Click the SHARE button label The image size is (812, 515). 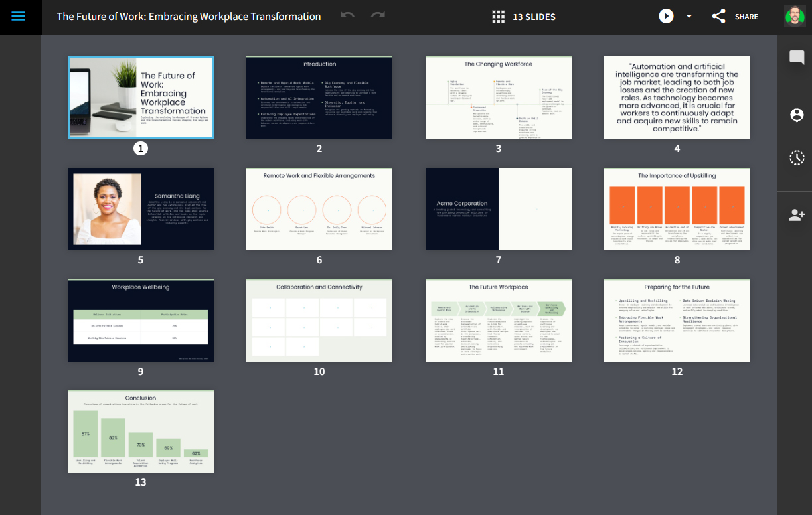pos(746,17)
